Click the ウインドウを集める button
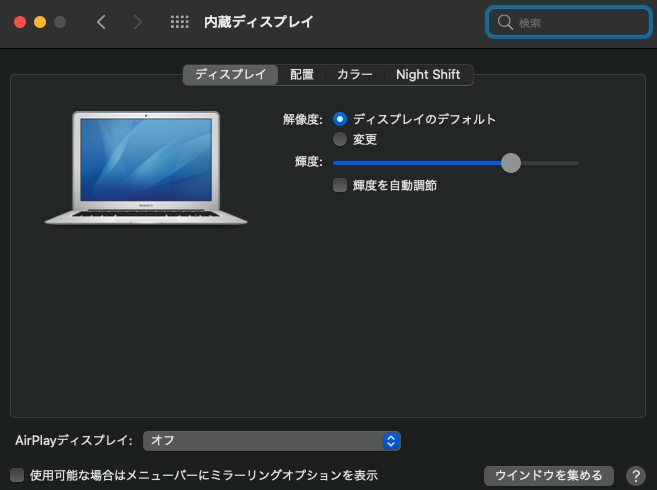This screenshot has height=490, width=657. pos(548,475)
